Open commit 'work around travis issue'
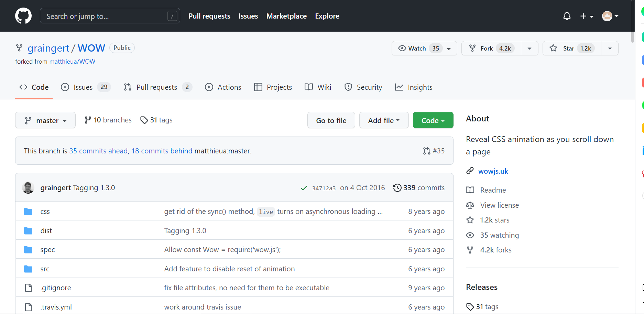The image size is (644, 314). pyautogui.click(x=203, y=307)
